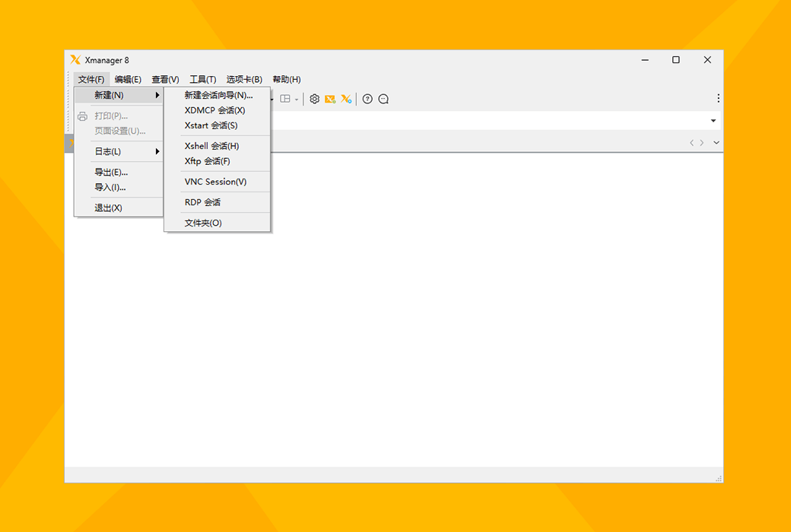Create a new VNC Session(V)
Viewport: 791px width, 532px height.
click(x=218, y=182)
